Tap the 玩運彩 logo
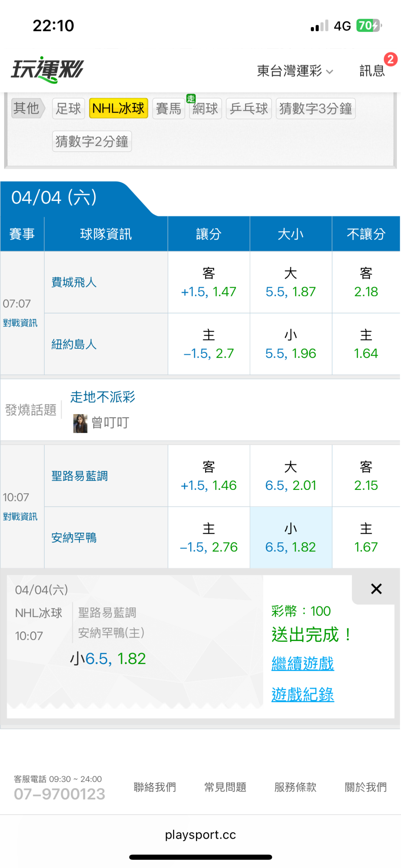The width and height of the screenshot is (401, 868). [x=48, y=69]
